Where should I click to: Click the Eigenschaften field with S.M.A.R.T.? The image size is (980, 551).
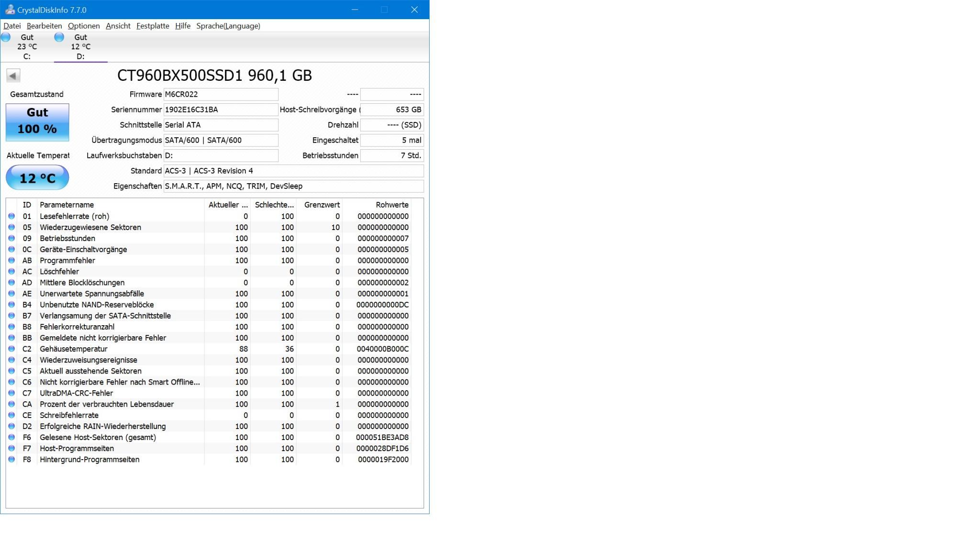click(293, 186)
